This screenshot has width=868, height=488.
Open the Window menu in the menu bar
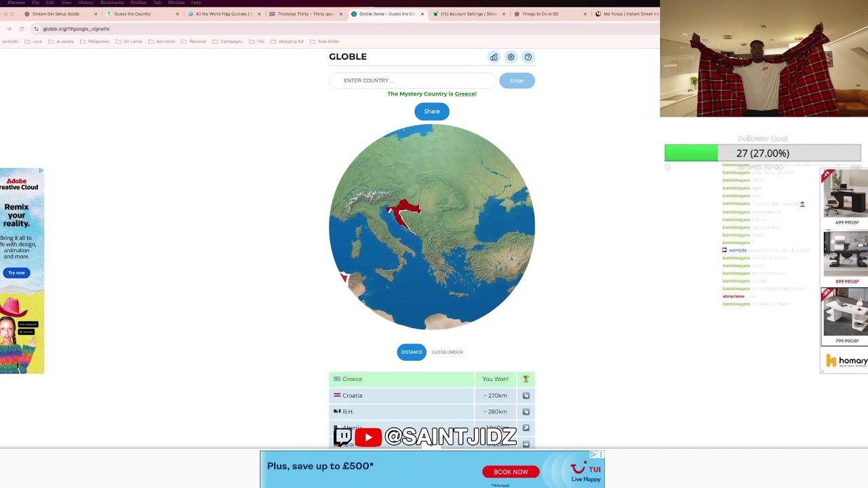pos(176,3)
